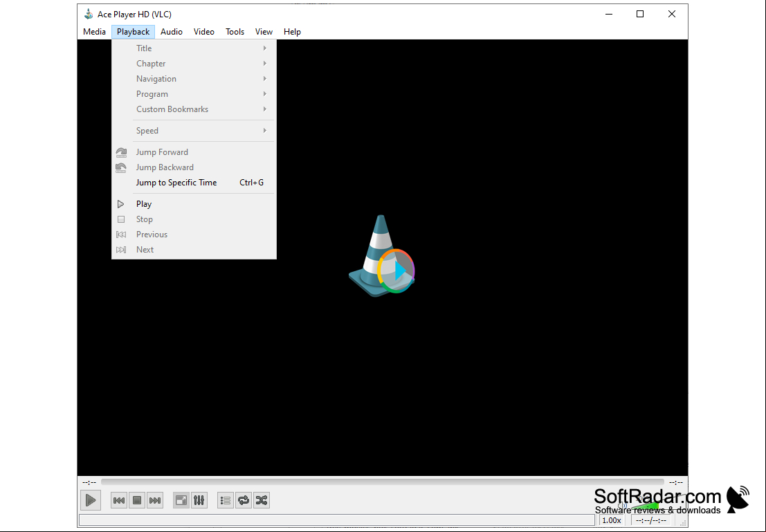Choose Next from the Playback menu

coord(194,249)
